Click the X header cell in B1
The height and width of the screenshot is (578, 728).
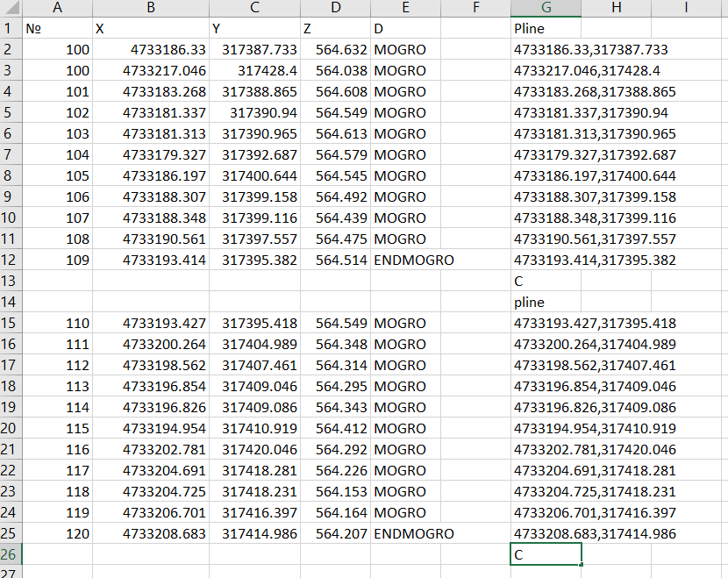click(x=151, y=28)
